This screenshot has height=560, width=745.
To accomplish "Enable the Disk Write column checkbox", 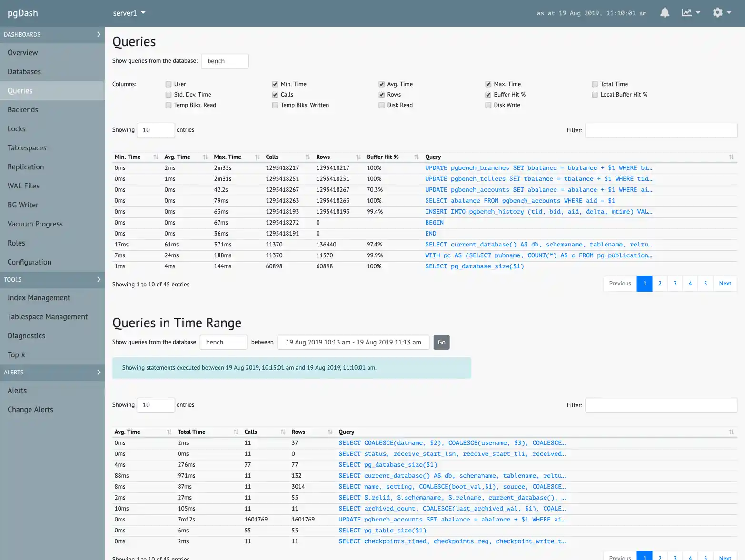I will coord(488,105).
